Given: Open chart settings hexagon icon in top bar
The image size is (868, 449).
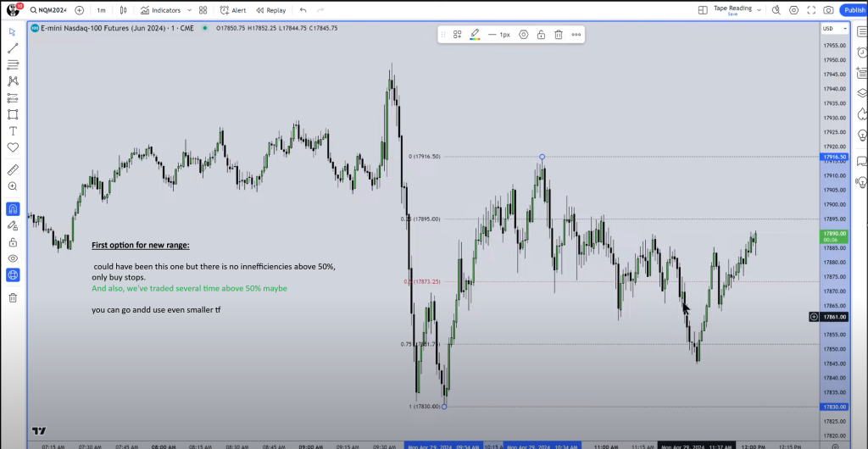Looking at the screenshot, I should pos(793,10).
